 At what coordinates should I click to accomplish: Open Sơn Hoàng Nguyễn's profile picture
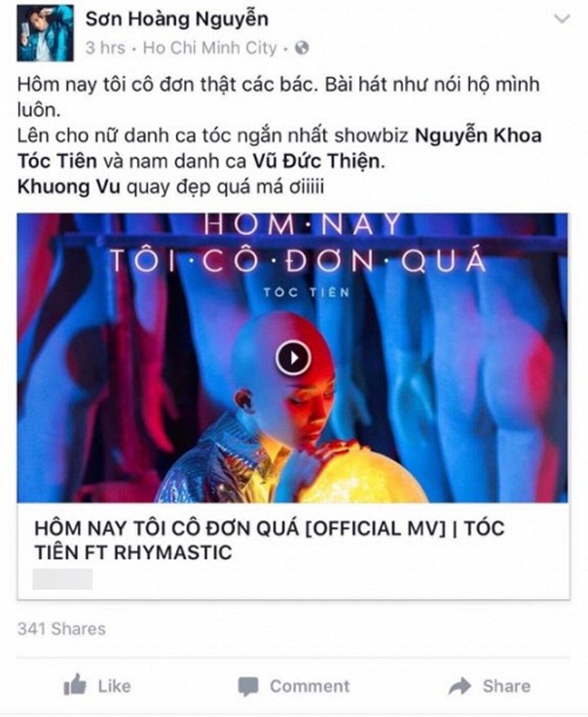[45, 33]
